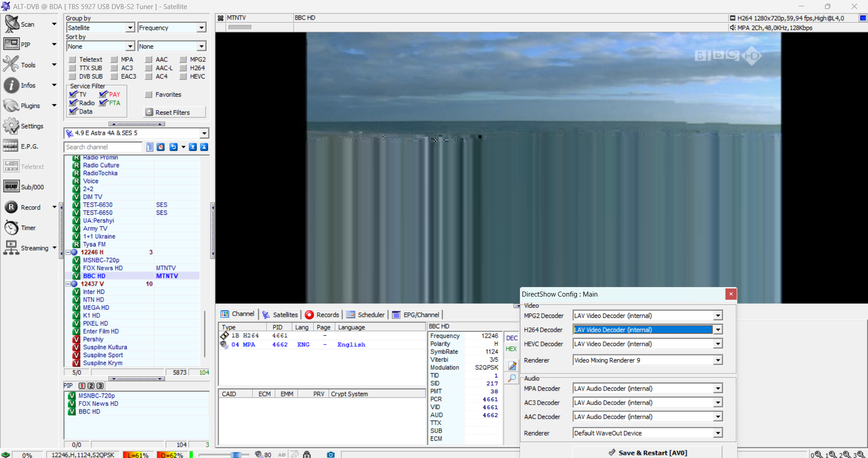Enable the AAC filter checkbox
Viewport: 868px width, 458px height.
[148, 59]
